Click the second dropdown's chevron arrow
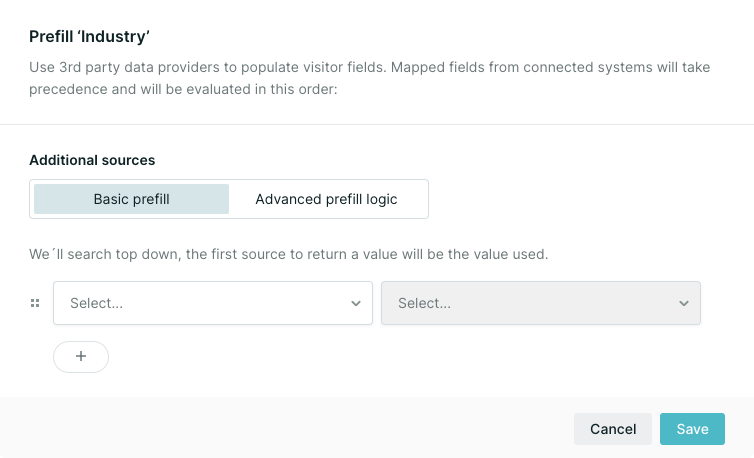 pos(684,303)
